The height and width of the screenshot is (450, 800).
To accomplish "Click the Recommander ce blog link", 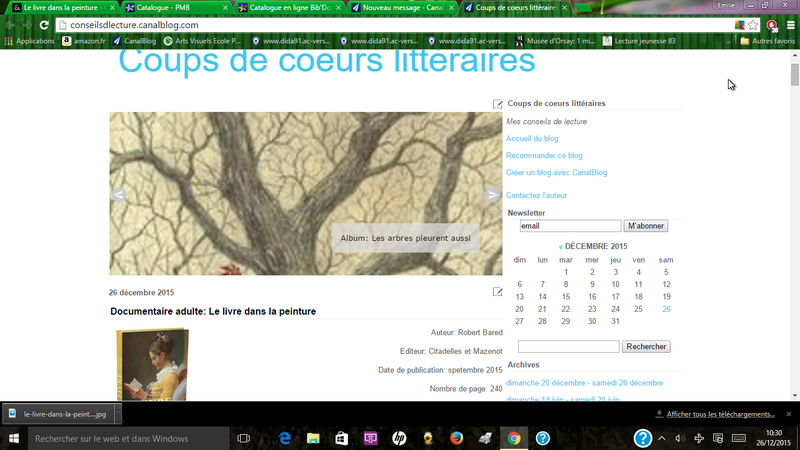I will (x=544, y=155).
